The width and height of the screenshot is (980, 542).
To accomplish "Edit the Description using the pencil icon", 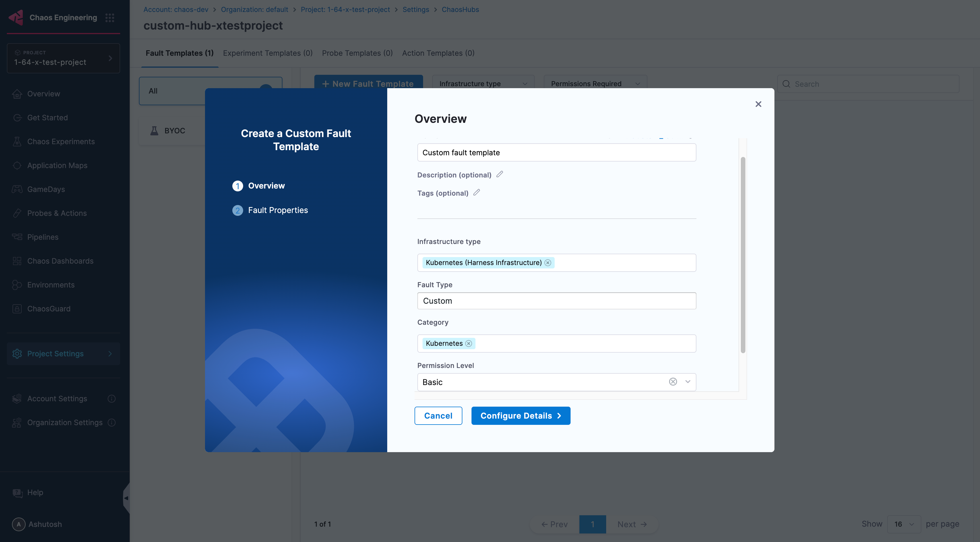I will coord(499,174).
